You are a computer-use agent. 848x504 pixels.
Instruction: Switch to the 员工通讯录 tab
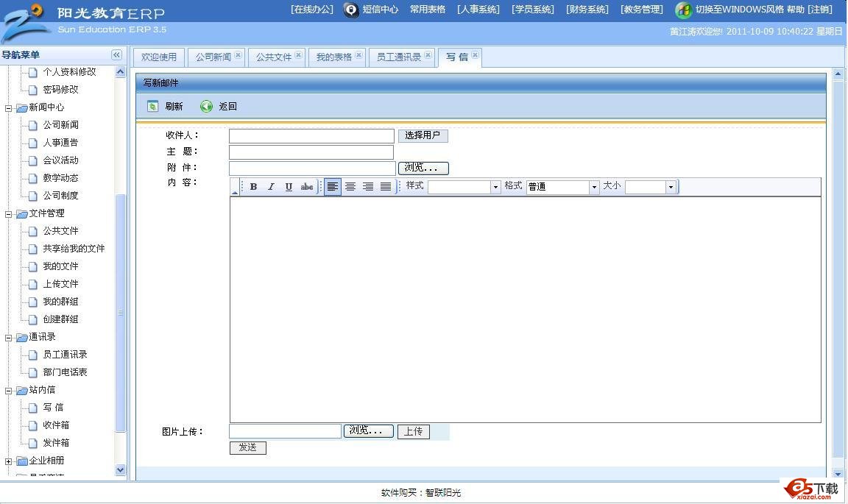pyautogui.click(x=398, y=57)
